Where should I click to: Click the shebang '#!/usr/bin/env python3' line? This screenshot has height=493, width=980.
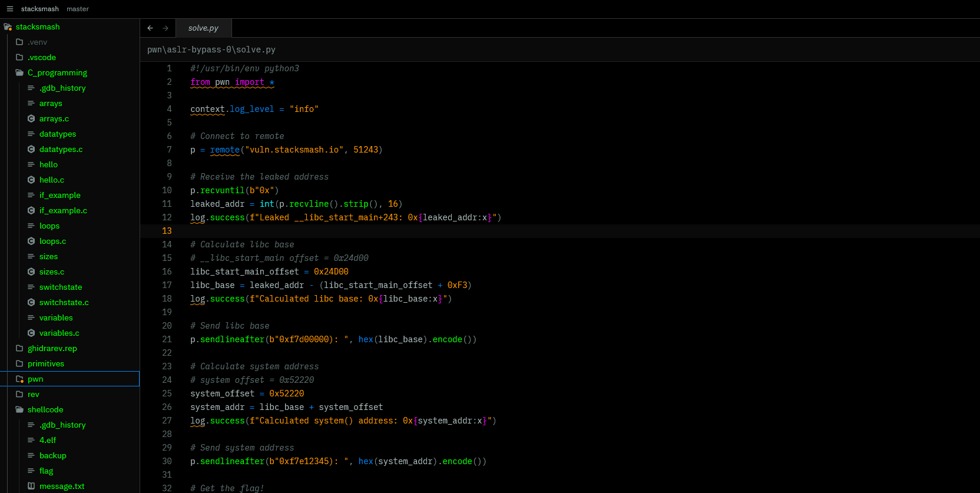click(x=244, y=68)
